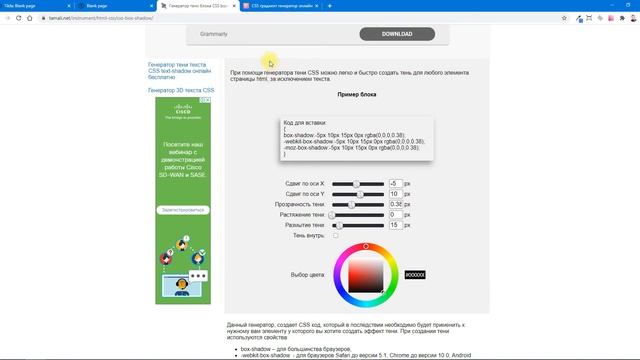Click the 'Сдвиг по оси X' slider handle
Viewport: 640px width, 360px height.
356,184
